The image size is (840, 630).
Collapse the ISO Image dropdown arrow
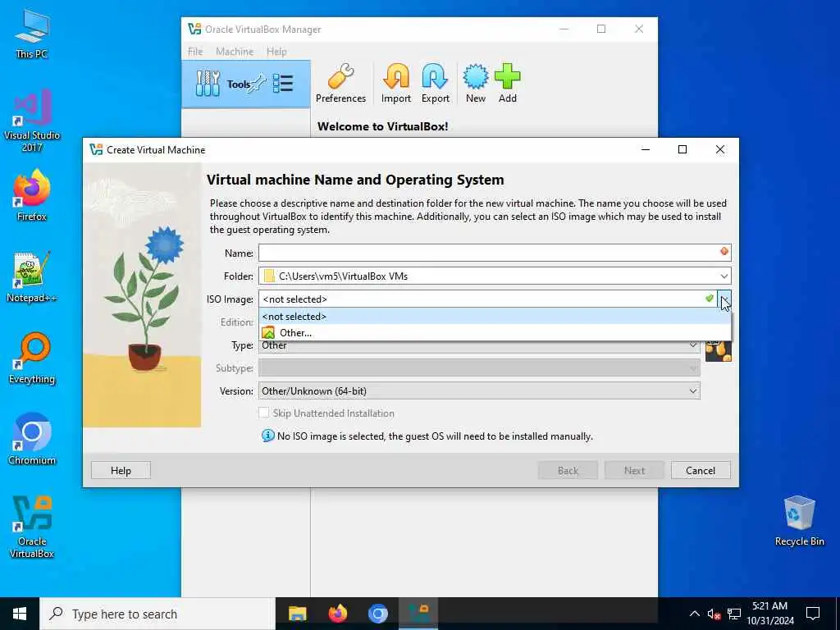tap(724, 299)
